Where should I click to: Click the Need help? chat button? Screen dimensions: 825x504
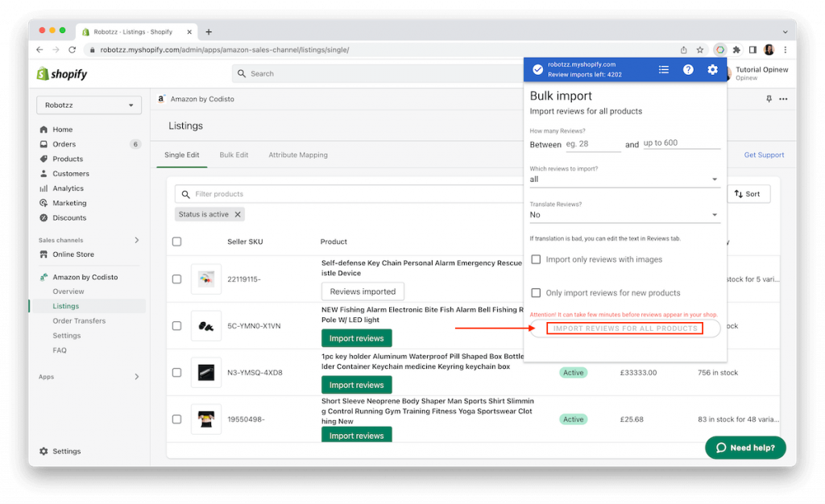[x=745, y=448]
